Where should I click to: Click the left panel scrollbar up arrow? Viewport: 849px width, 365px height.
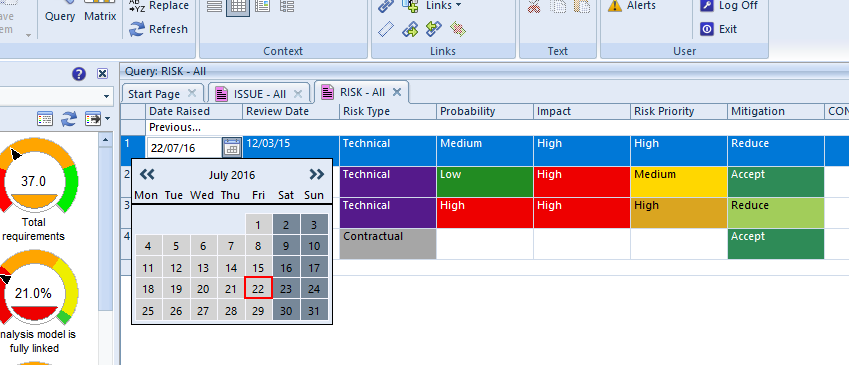pos(105,140)
